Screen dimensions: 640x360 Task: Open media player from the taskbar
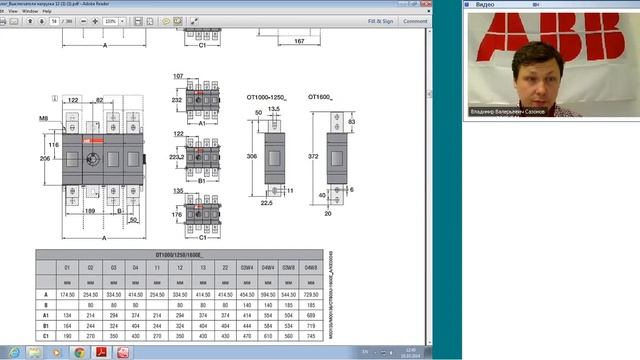56,352
